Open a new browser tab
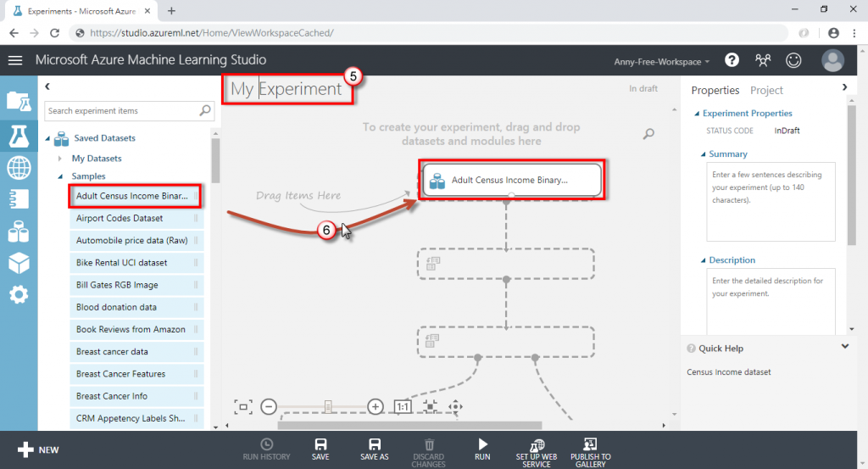 coord(171,11)
